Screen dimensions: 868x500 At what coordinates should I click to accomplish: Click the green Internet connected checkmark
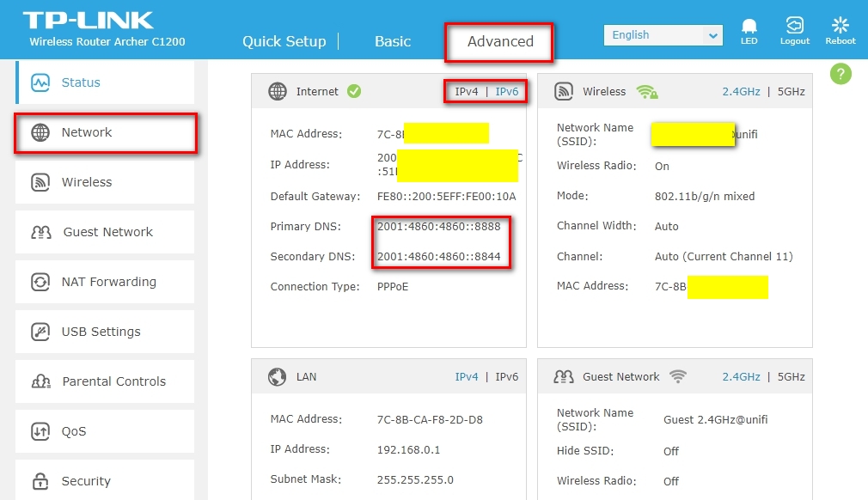tap(354, 91)
